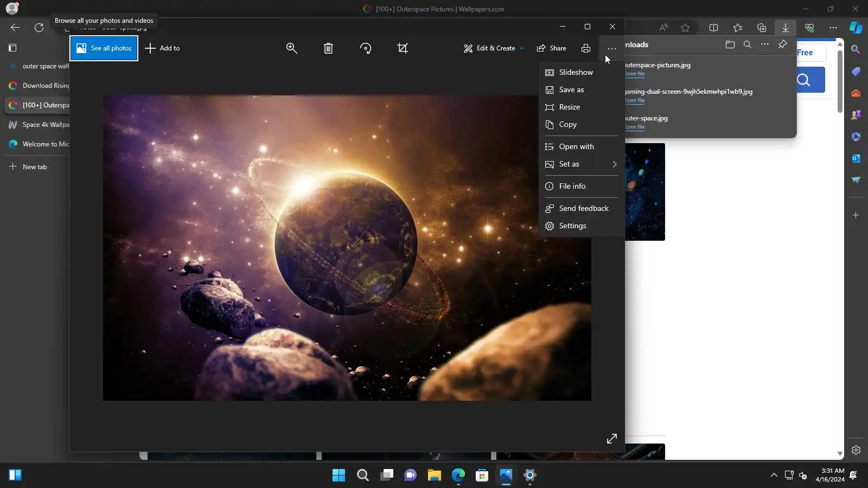Toggle Edge split screen icon

pyautogui.click(x=714, y=28)
